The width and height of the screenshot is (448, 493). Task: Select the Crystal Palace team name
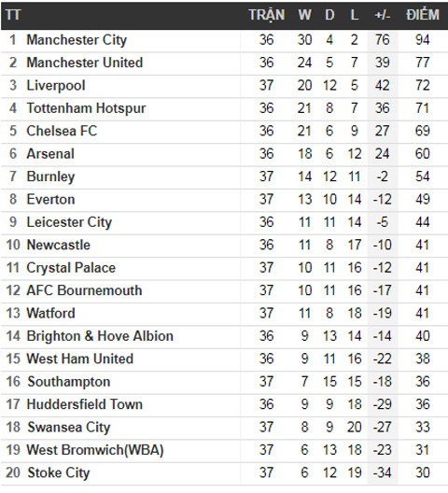(x=71, y=268)
